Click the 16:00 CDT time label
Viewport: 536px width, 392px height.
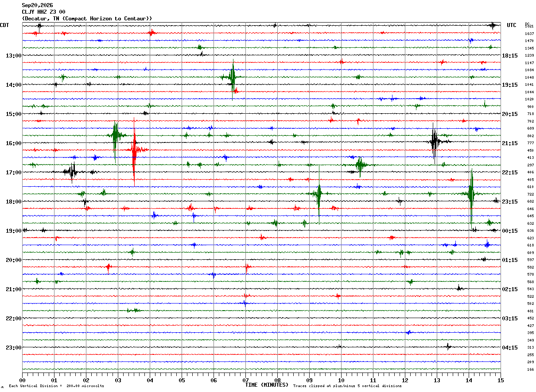(13, 143)
